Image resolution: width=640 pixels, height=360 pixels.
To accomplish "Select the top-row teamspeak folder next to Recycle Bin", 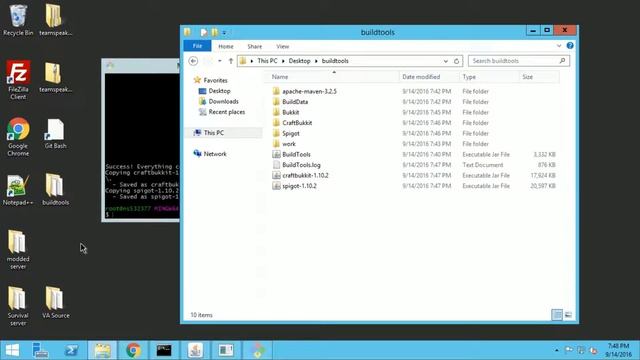I will (x=55, y=20).
